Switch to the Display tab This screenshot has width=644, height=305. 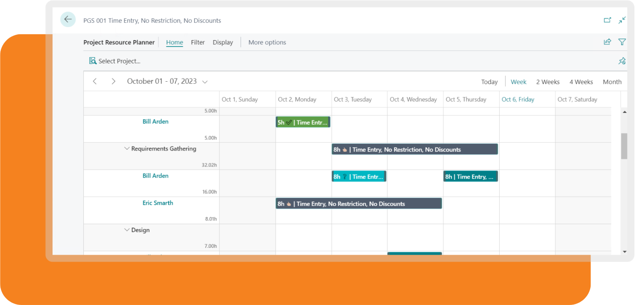(223, 42)
